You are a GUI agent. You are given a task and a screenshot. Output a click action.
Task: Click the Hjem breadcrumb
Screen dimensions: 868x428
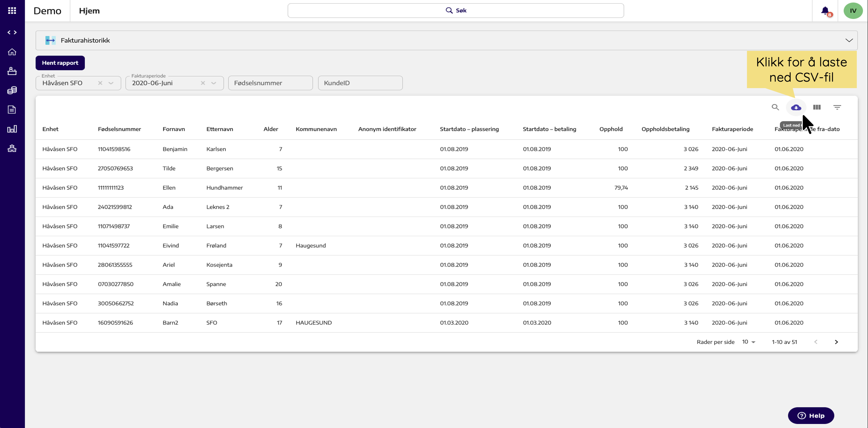pyautogui.click(x=89, y=11)
